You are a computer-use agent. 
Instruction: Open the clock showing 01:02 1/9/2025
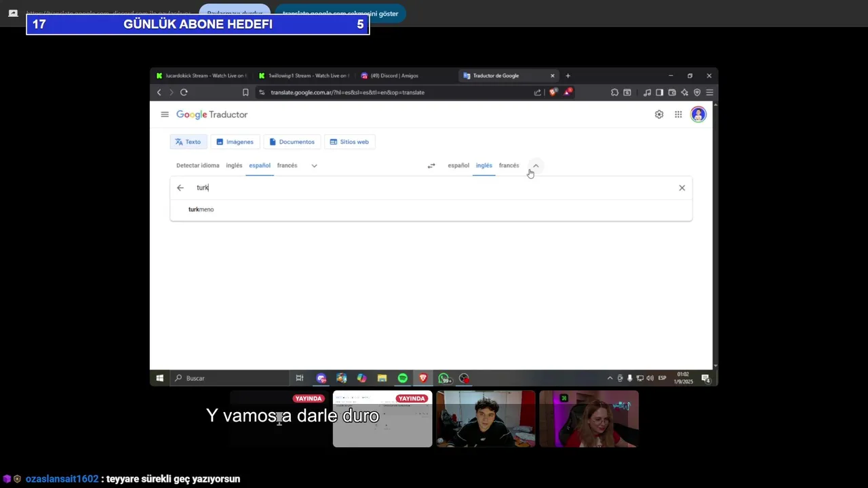point(684,378)
